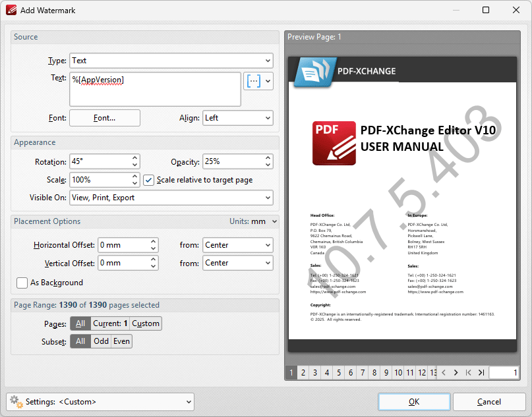This screenshot has height=417, width=532.
Task: Preview page 12 tab
Action: (422, 373)
